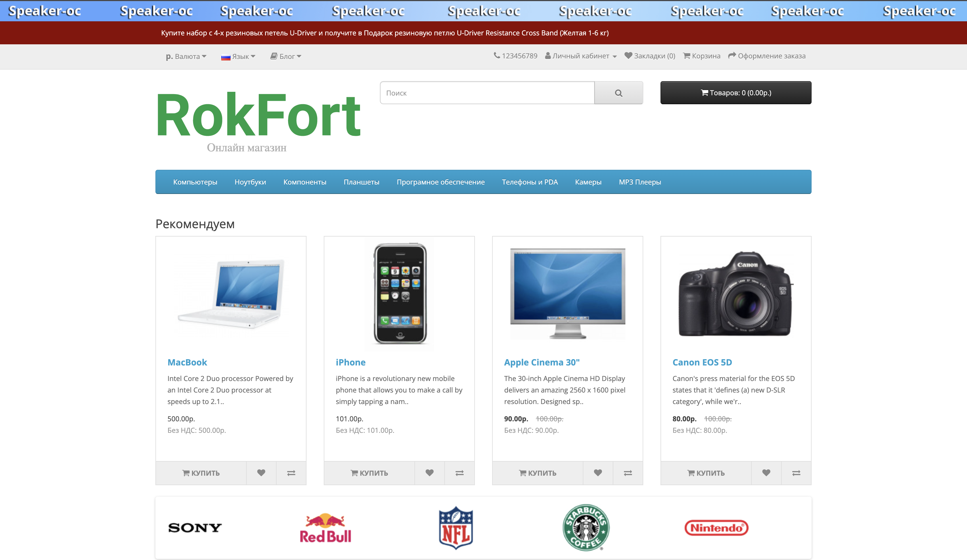The height and width of the screenshot is (560, 967).
Task: Select Камеры in the category menu
Action: 588,182
